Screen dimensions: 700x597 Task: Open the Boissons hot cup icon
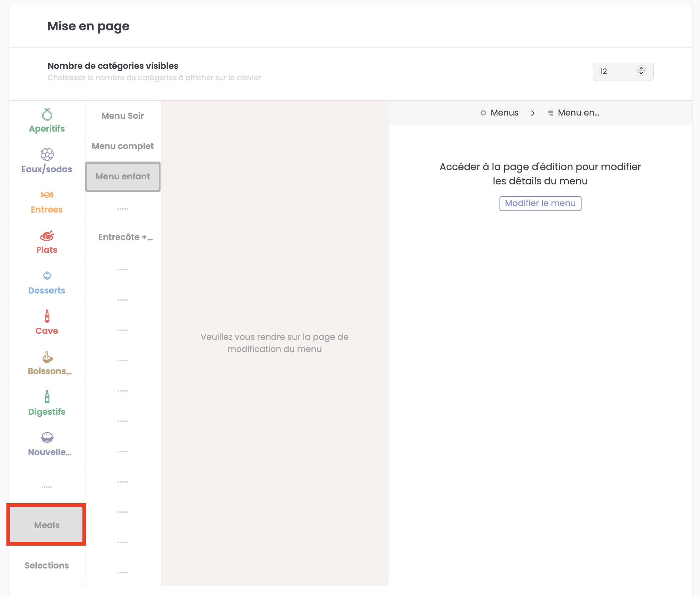click(x=47, y=357)
